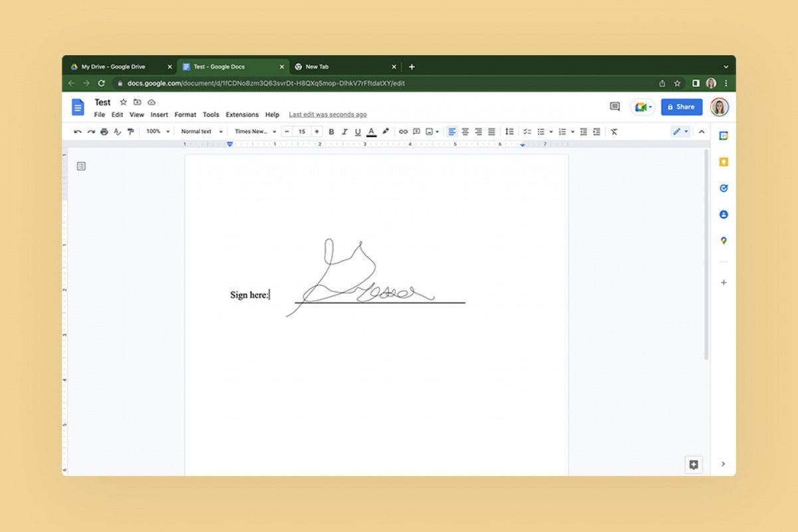Enable center text alignment
798x532 pixels.
click(x=465, y=132)
